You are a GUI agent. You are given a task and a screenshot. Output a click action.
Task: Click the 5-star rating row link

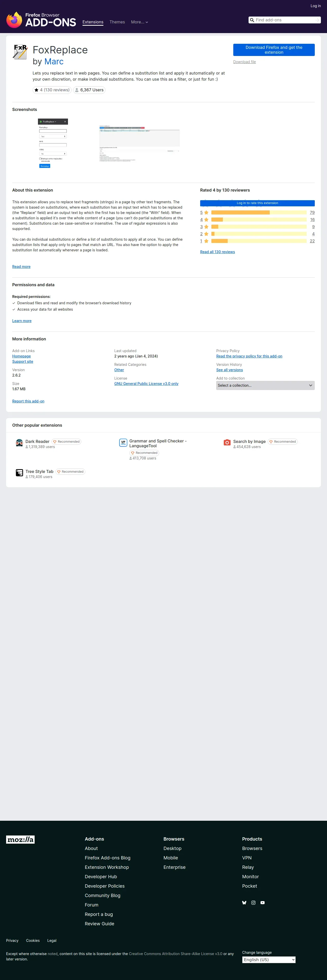[204, 213]
